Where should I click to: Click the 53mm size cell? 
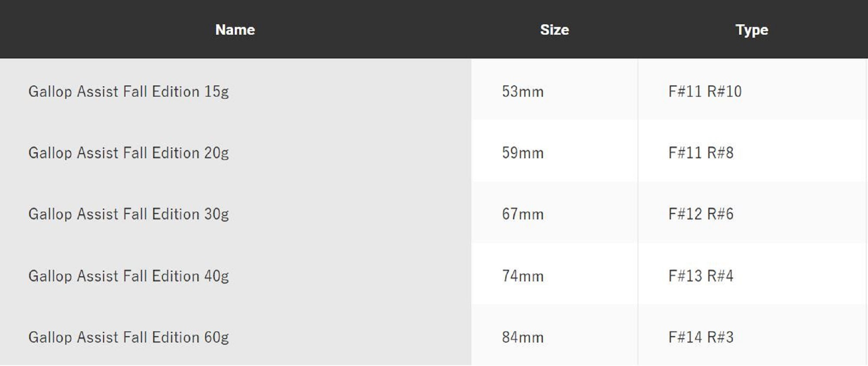pyautogui.click(x=523, y=91)
